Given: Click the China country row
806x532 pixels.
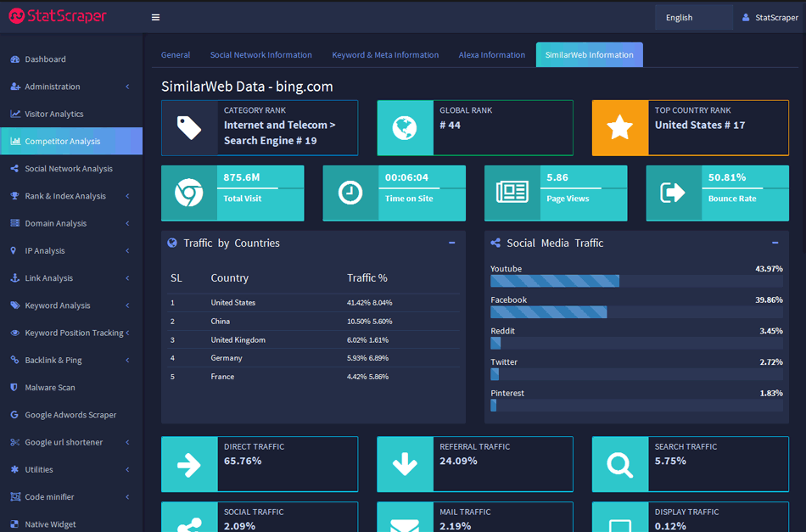Looking at the screenshot, I should pos(313,322).
